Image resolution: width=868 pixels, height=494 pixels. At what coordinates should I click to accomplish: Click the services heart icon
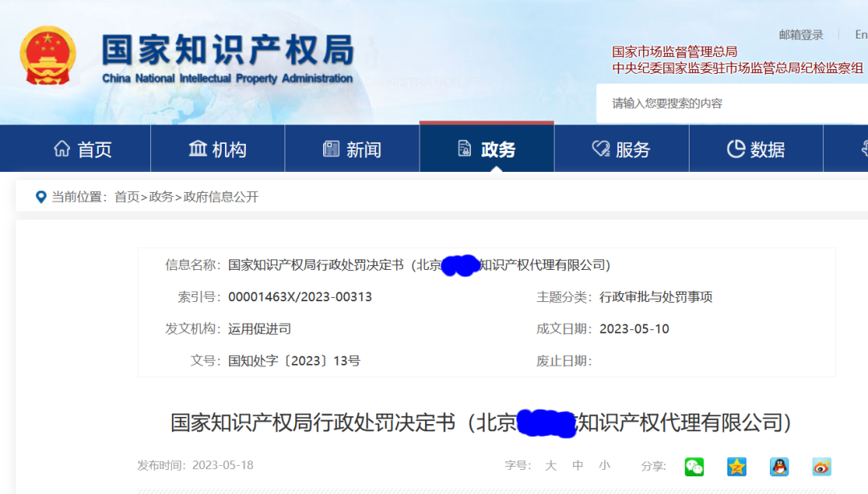(600, 149)
